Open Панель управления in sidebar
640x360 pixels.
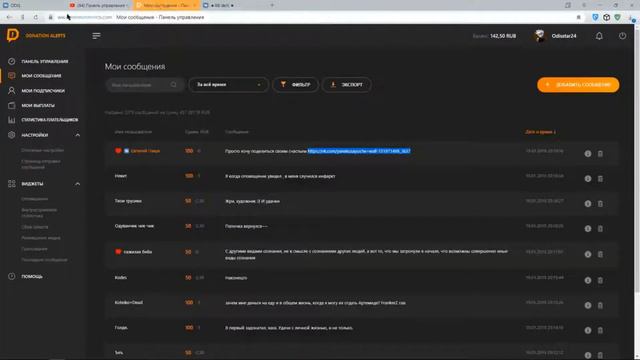coord(44,61)
